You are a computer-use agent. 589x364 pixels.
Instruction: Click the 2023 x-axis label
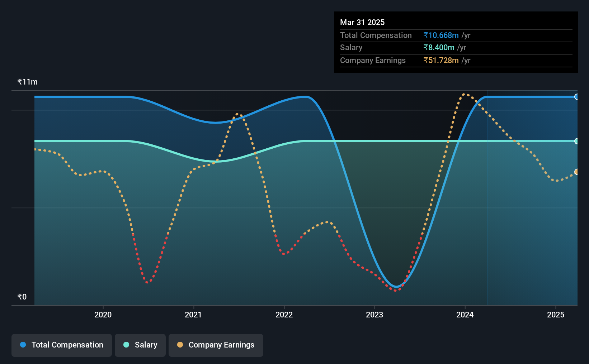pos(374,315)
